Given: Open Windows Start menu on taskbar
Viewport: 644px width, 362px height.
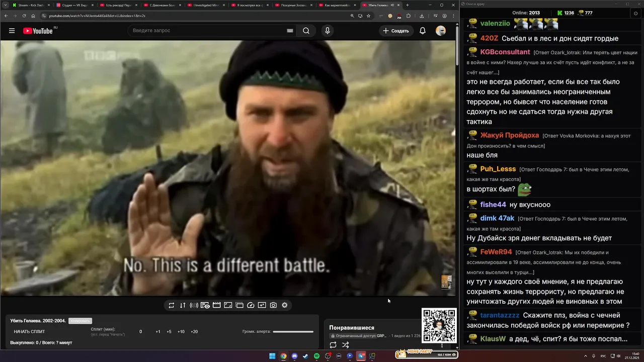Looking at the screenshot, I should coord(272,356).
